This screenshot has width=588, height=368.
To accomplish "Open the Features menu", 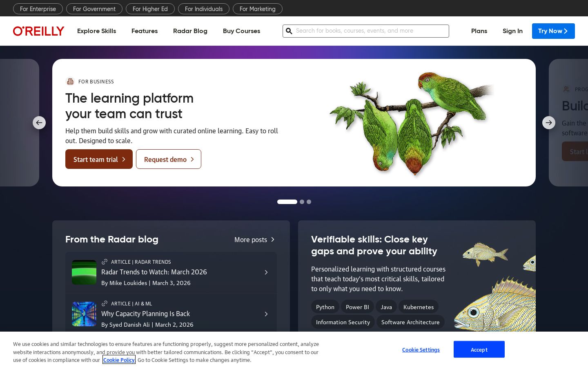I will click(145, 31).
